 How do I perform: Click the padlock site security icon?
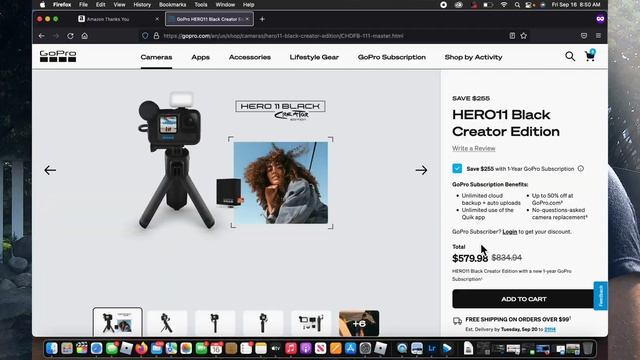click(156, 36)
